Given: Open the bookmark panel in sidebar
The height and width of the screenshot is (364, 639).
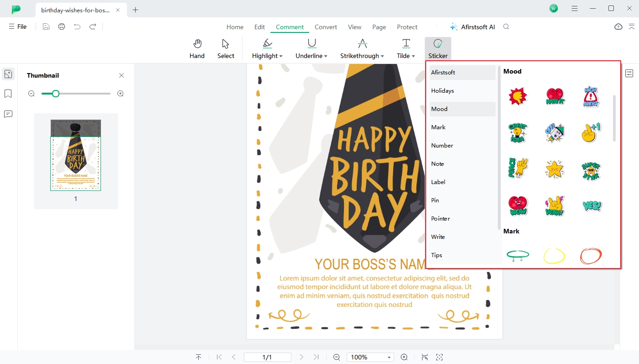Looking at the screenshot, I should point(8,94).
